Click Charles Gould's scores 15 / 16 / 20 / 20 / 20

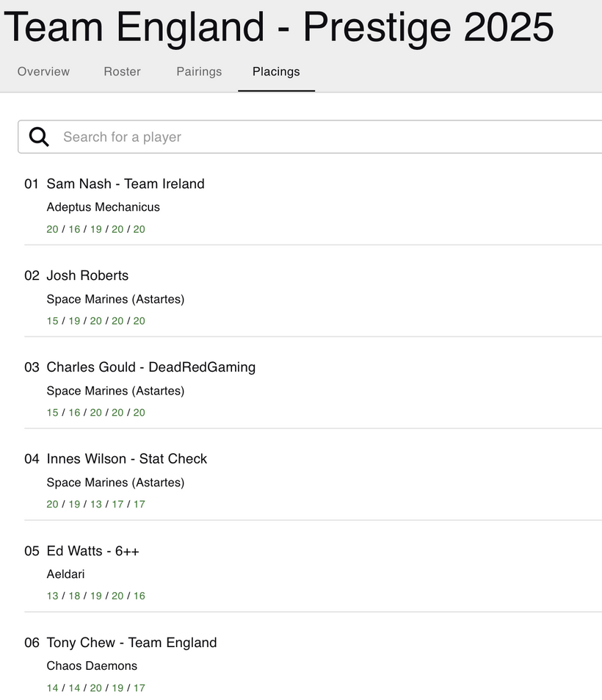click(96, 413)
